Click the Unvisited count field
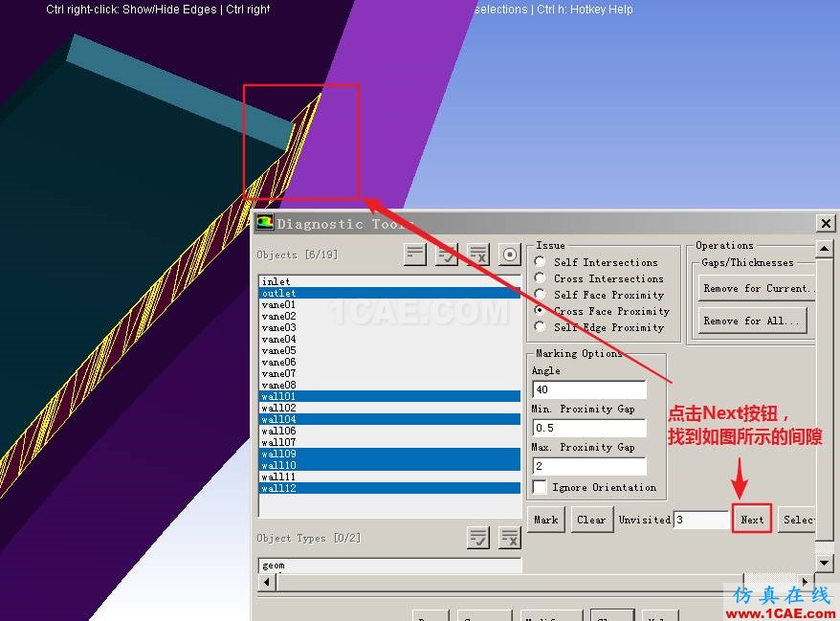Screen dimensions: 840x621 [x=700, y=520]
